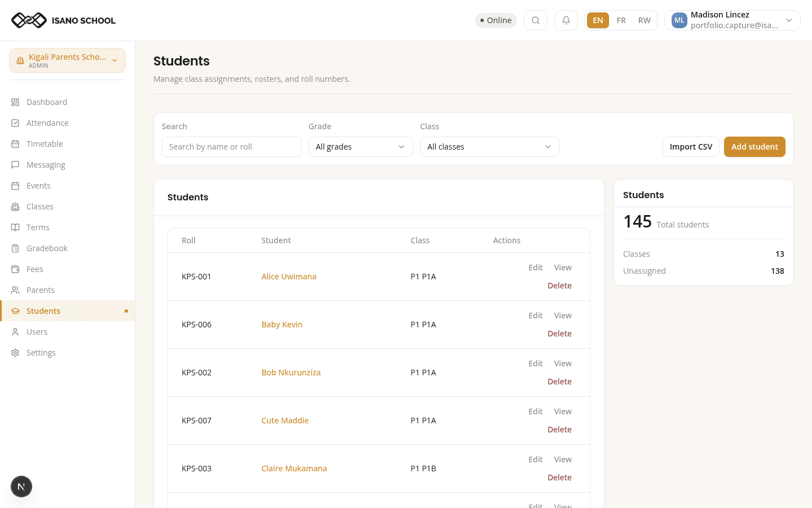Click the Online status badge
Viewport: 812px width, 508px height.
(x=496, y=20)
